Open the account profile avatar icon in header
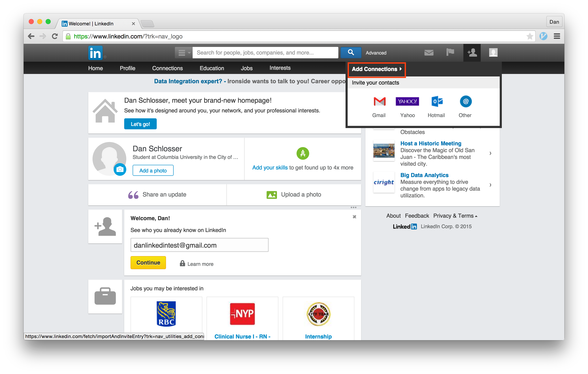 pyautogui.click(x=493, y=52)
